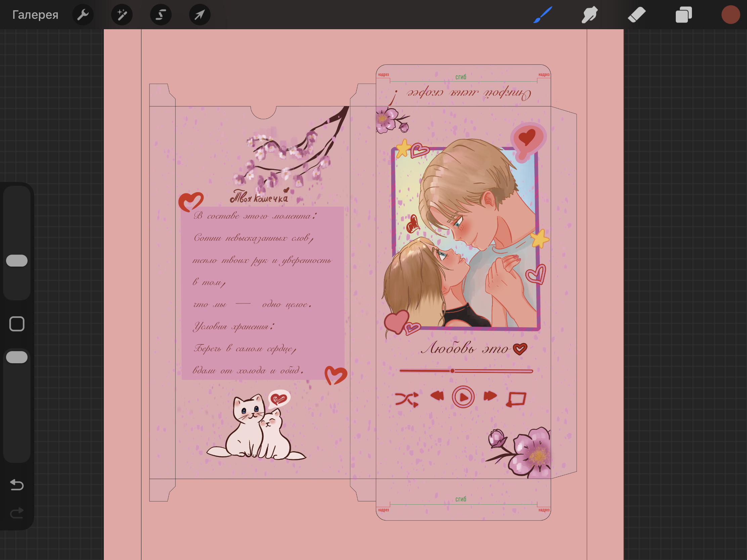Screen dimensions: 747x560
Task: Undo the last action
Action: pos(17,485)
